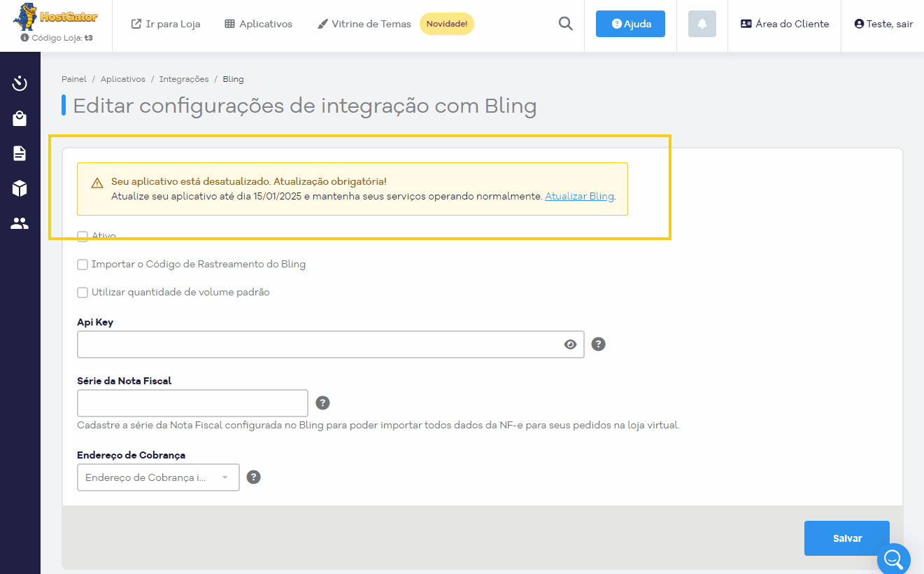Open the notifications bell
The width and height of the screenshot is (924, 574).
[x=702, y=24]
